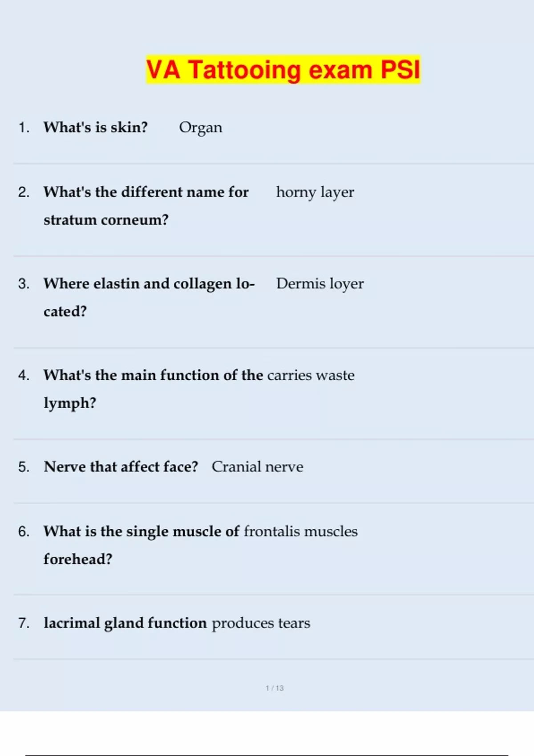Click the answer "produces tears"

point(261,623)
